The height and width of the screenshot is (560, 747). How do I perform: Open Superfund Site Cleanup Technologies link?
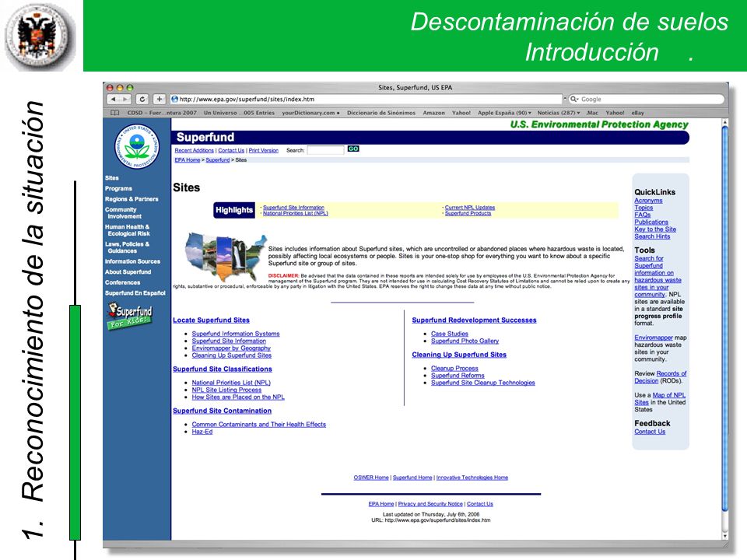(x=483, y=383)
